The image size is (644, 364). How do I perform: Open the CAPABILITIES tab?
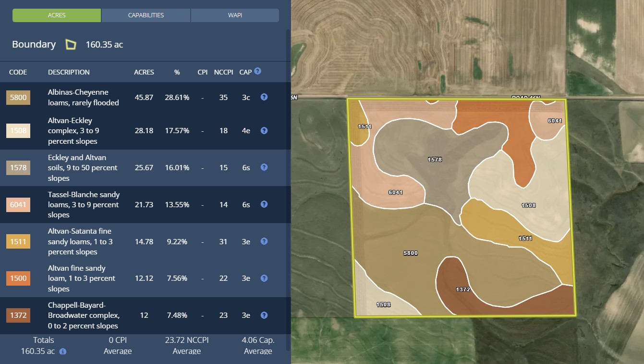(146, 15)
